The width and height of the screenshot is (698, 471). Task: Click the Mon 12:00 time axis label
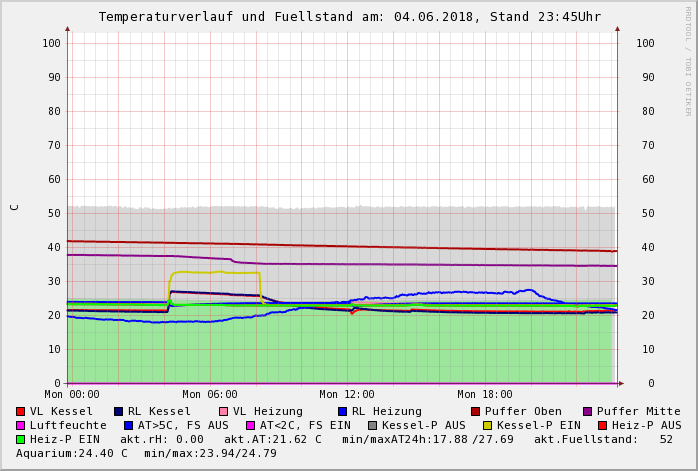(x=347, y=395)
